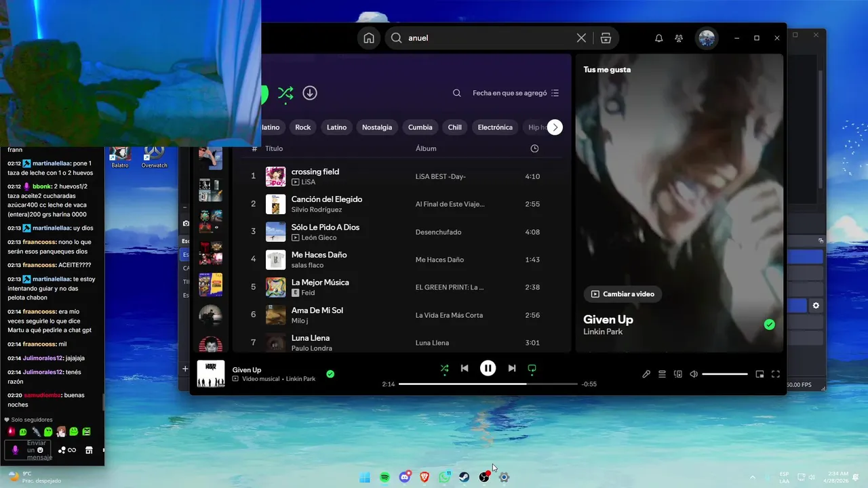Open the "Fecha en que se agregó" sort dropdown
Screen dimensions: 868x488
pyautogui.click(x=516, y=93)
